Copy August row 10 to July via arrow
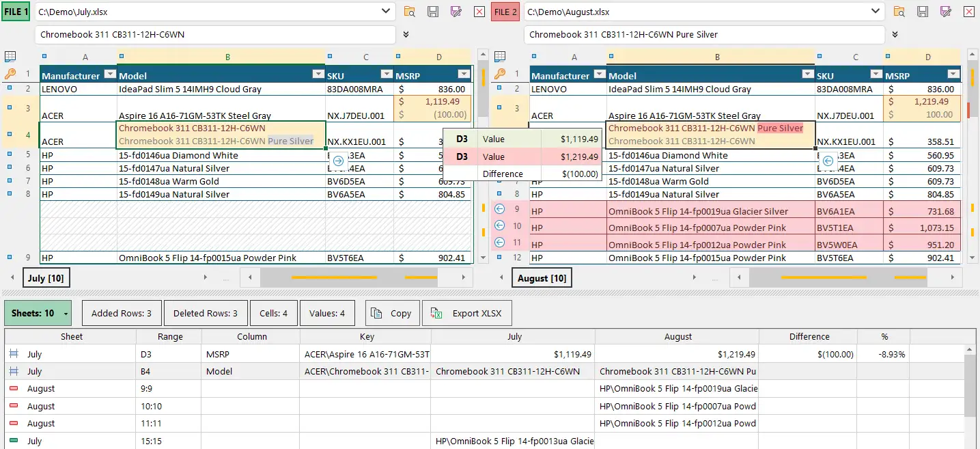 coord(499,226)
